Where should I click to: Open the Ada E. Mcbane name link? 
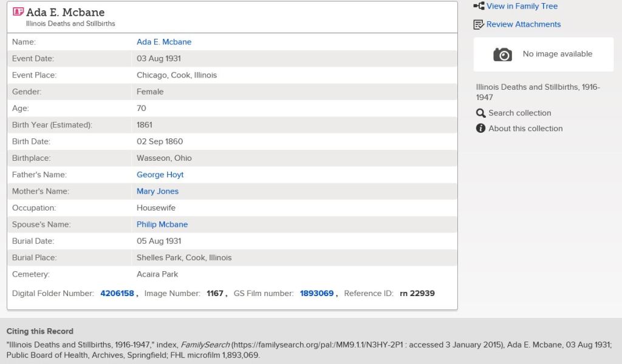164,42
